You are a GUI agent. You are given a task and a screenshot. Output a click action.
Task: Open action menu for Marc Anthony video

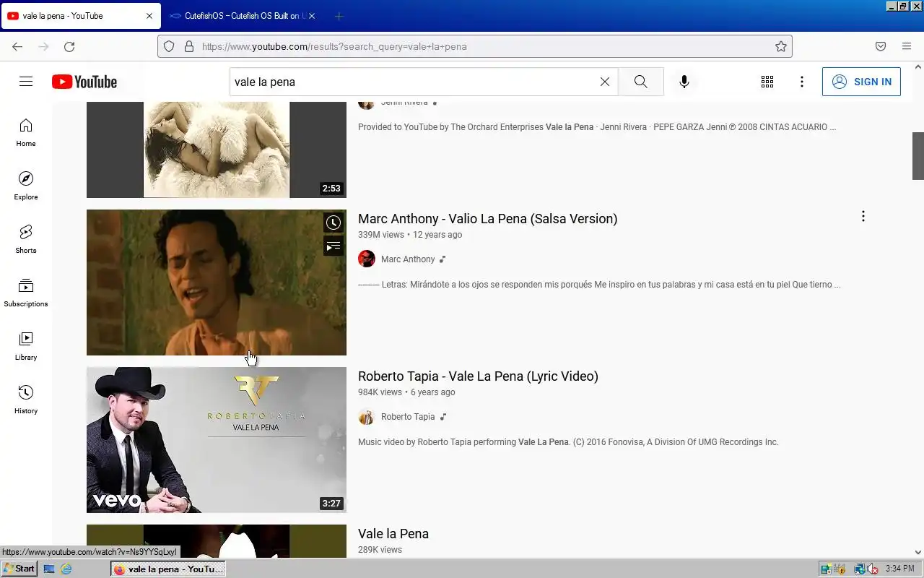tap(863, 216)
